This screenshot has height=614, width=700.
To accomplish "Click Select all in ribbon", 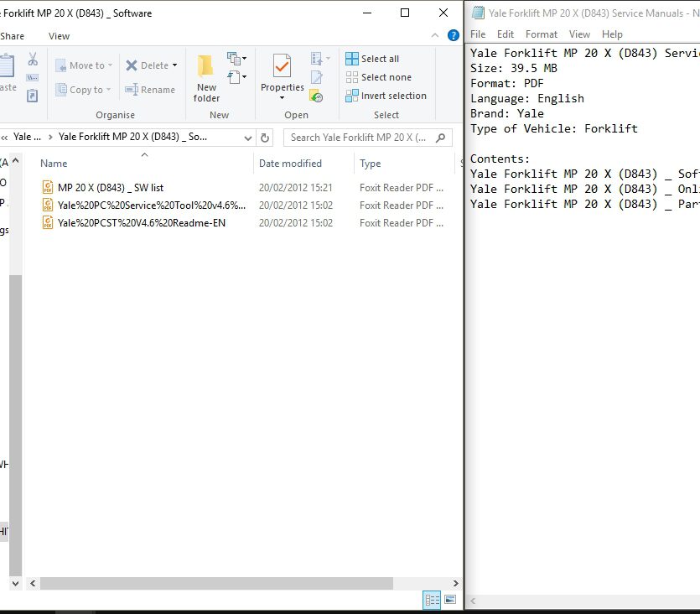I will coord(372,59).
